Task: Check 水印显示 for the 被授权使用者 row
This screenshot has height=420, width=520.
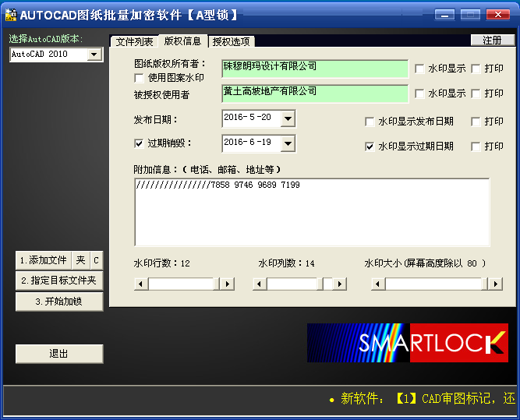Action: pyautogui.click(x=419, y=94)
